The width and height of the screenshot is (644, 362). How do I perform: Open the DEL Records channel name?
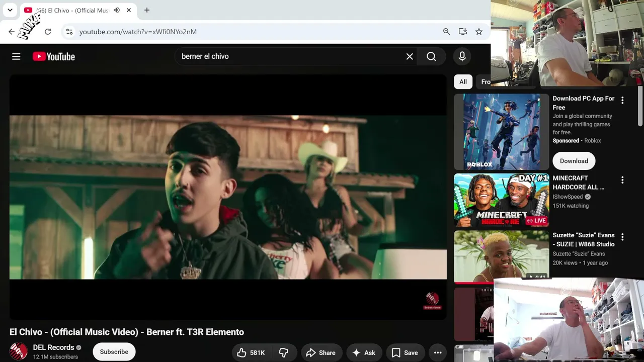point(53,347)
